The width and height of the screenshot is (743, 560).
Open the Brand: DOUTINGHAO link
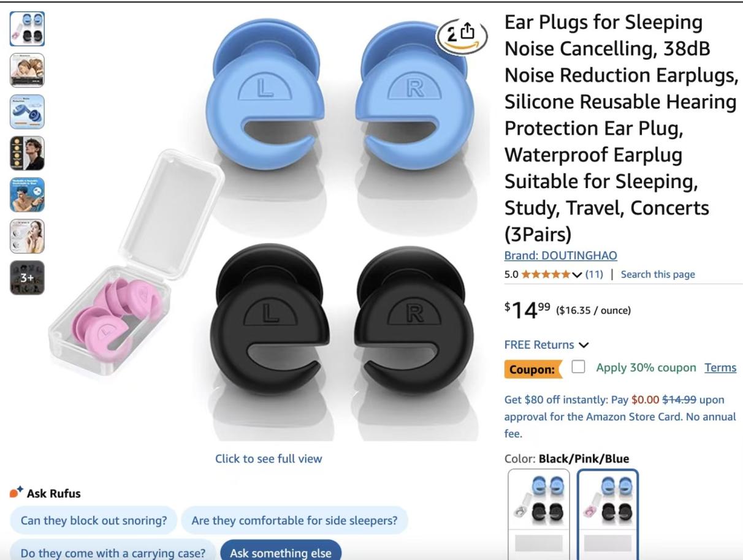[560, 255]
